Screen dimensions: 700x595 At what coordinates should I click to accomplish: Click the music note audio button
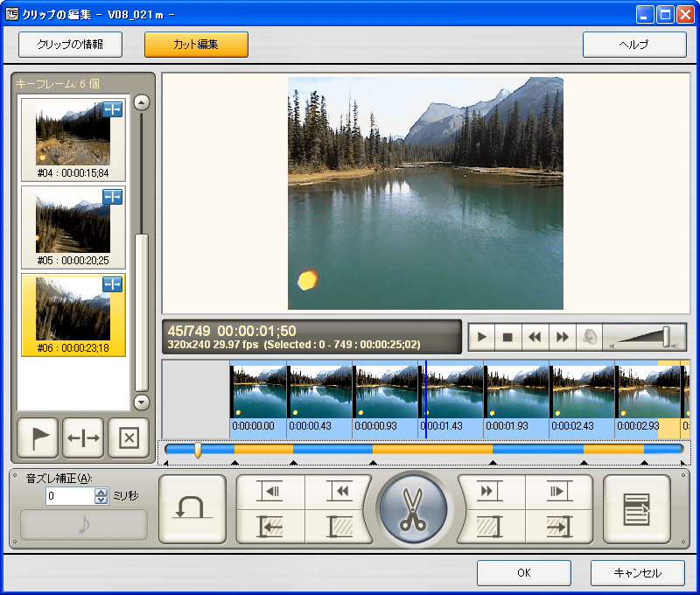click(x=84, y=524)
